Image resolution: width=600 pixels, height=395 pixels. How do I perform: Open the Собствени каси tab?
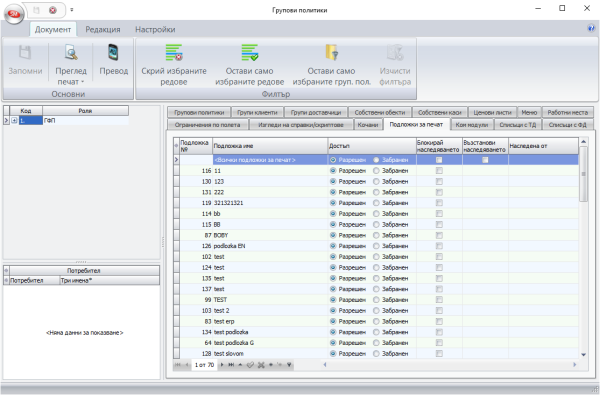[439, 113]
